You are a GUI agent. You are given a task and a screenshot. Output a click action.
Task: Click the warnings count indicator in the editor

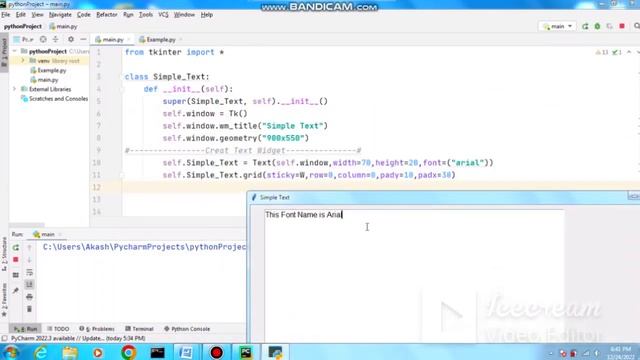tap(602, 52)
